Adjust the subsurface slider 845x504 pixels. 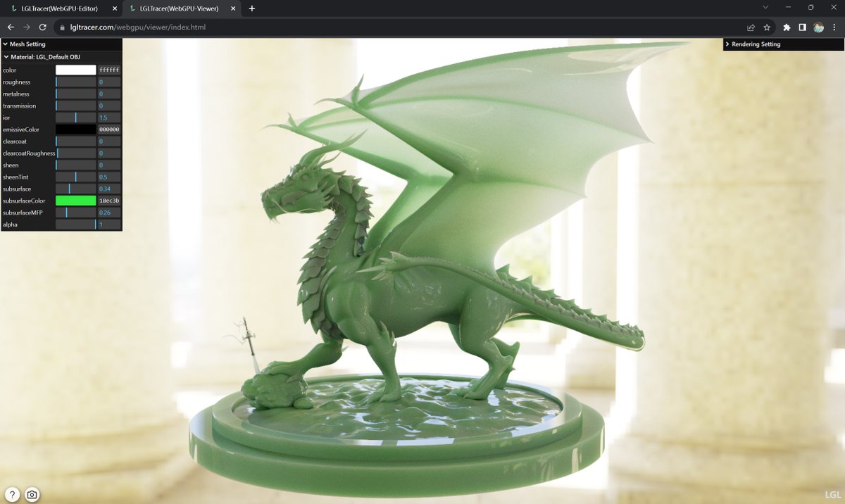click(75, 189)
